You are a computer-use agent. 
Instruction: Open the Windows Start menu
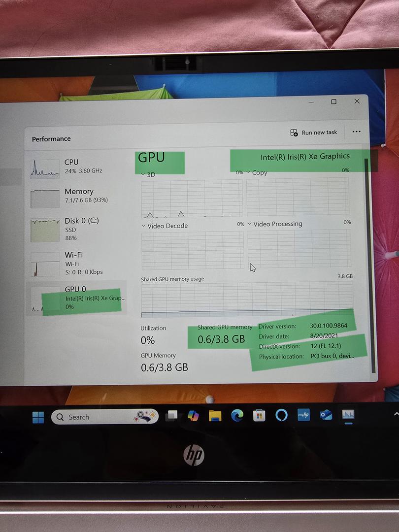[x=38, y=417]
